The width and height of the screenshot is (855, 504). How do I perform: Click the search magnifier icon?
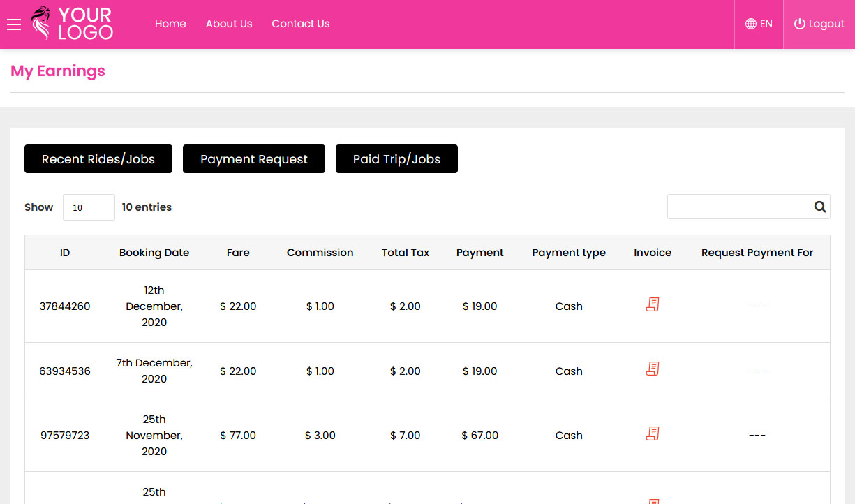pos(820,207)
